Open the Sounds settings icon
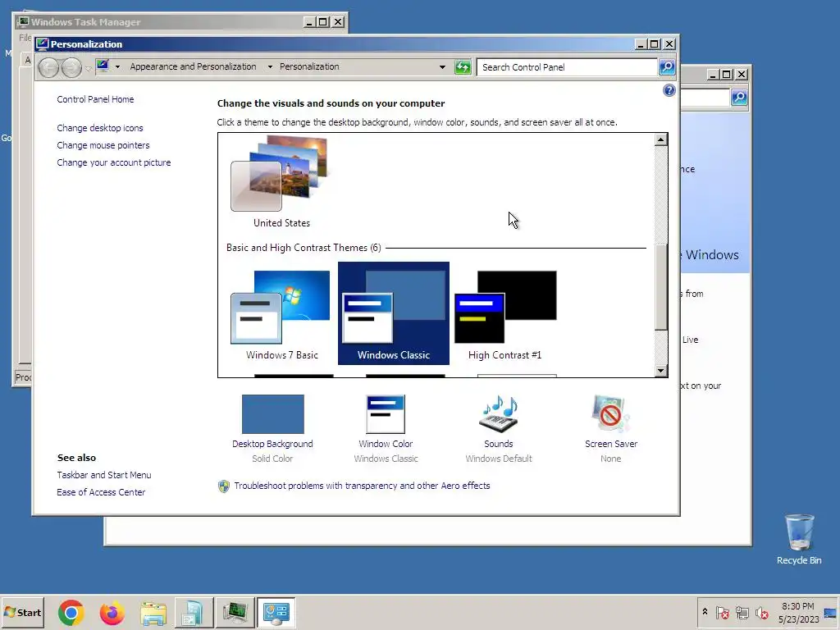 click(x=499, y=414)
